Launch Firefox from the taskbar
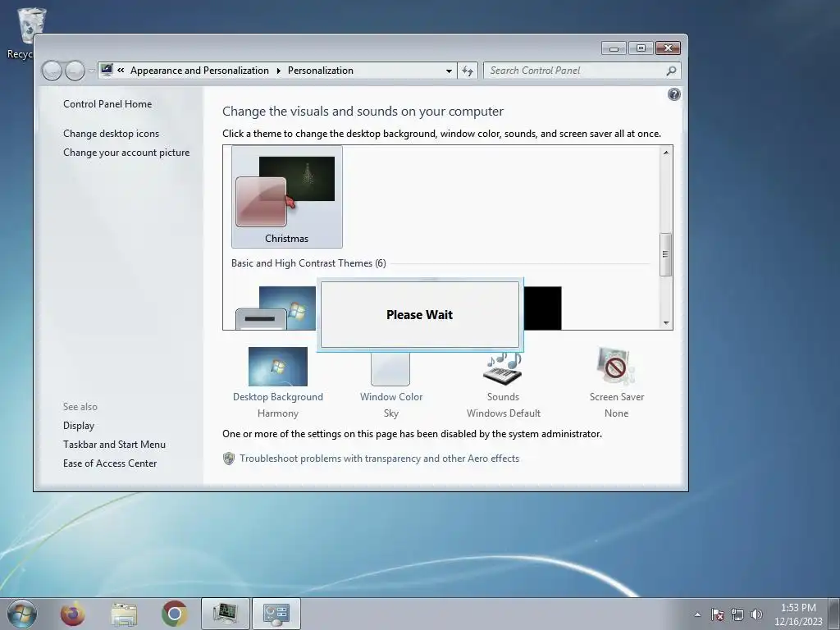 pyautogui.click(x=72, y=614)
